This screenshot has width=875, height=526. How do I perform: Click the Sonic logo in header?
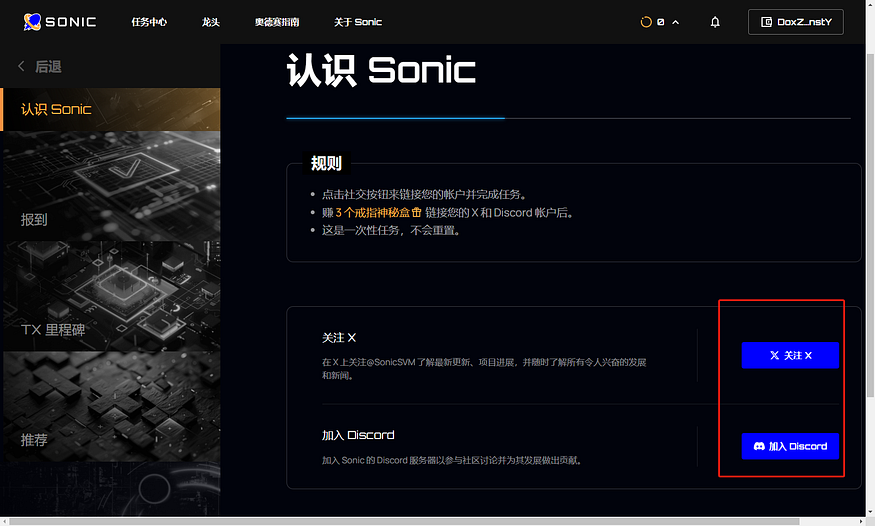point(60,22)
